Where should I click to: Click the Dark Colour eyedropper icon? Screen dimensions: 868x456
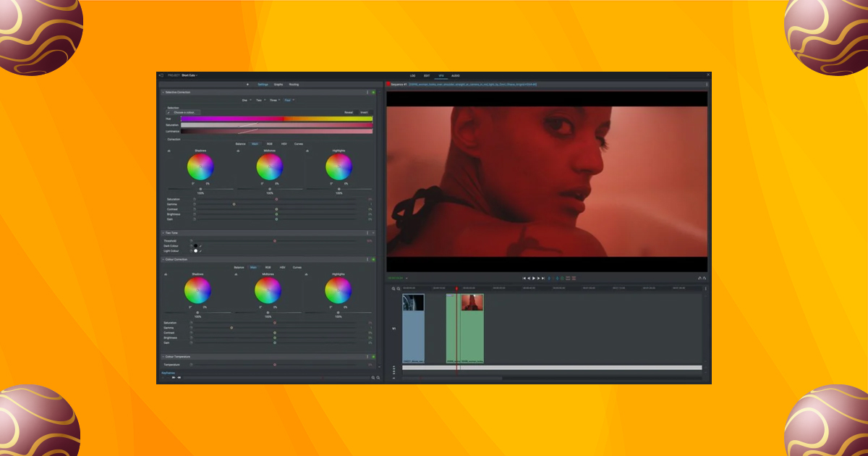200,246
